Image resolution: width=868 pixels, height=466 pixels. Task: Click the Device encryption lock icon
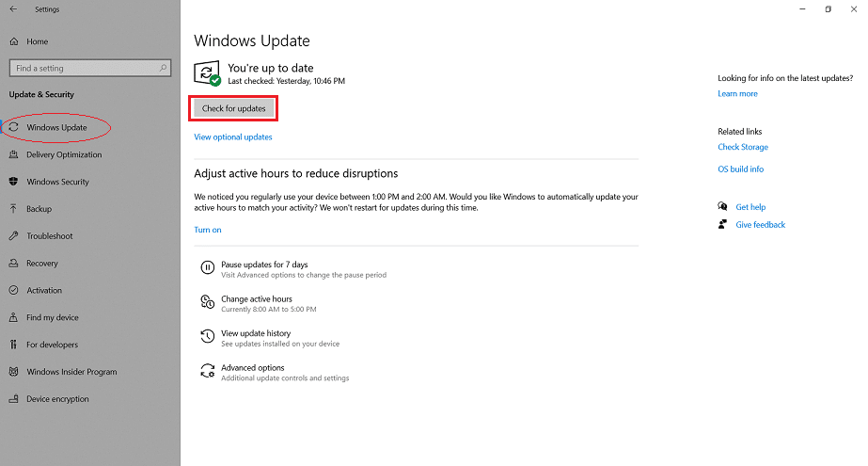14,399
